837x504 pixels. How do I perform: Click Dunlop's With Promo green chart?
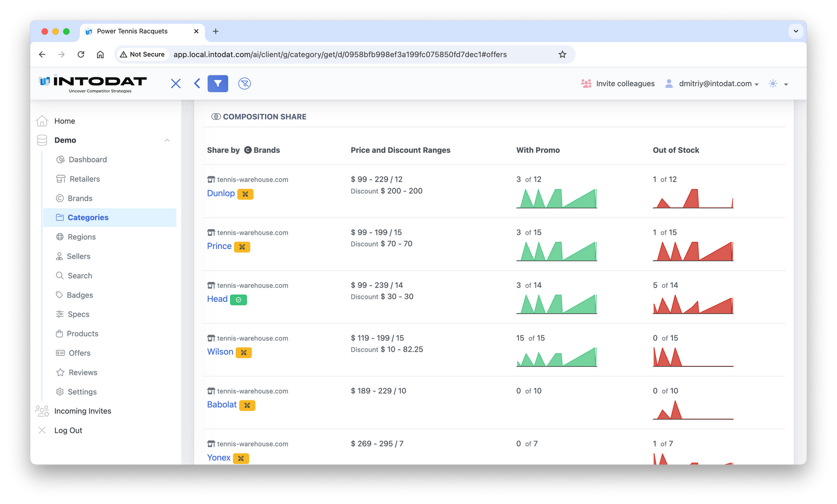tap(557, 198)
